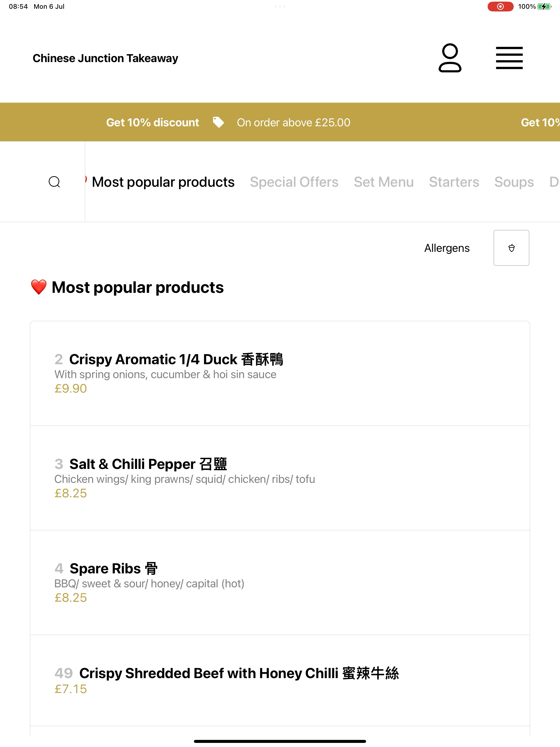The height and width of the screenshot is (747, 560).
Task: Tap the Get 10% discount banner text
Action: 153,122
